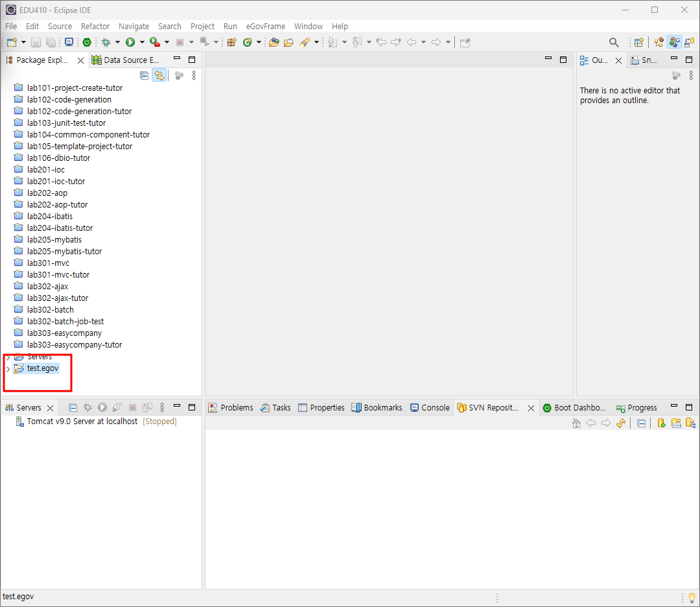Open the Outline View Menu dots
This screenshot has width=700, height=607.
[x=691, y=75]
